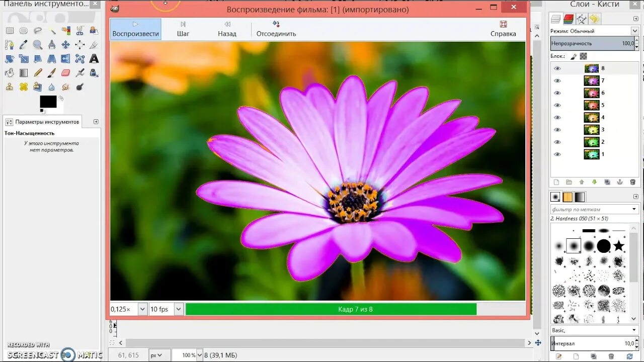This screenshot has height=362, width=644.
Task: Select the Dodge/Burn tool
Action: click(x=79, y=87)
